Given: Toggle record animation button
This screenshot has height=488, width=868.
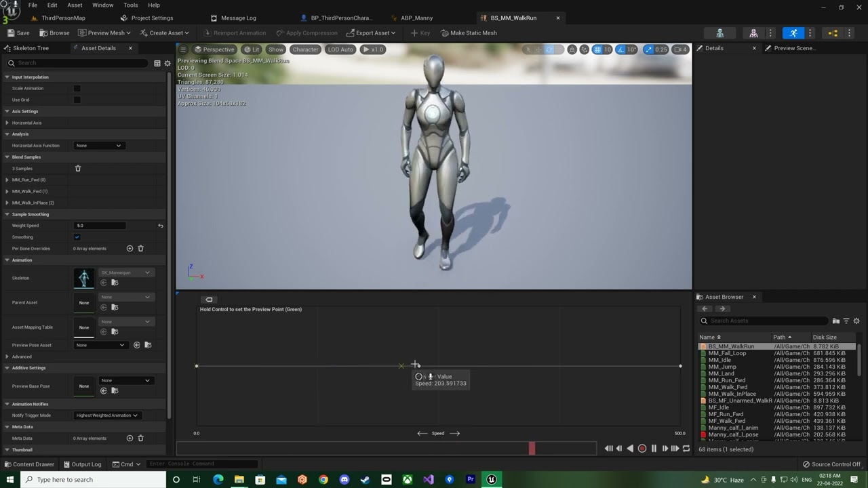Looking at the screenshot, I should [x=642, y=449].
